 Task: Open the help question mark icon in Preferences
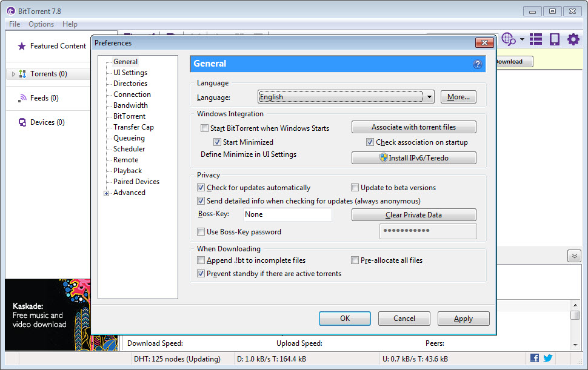click(x=478, y=64)
